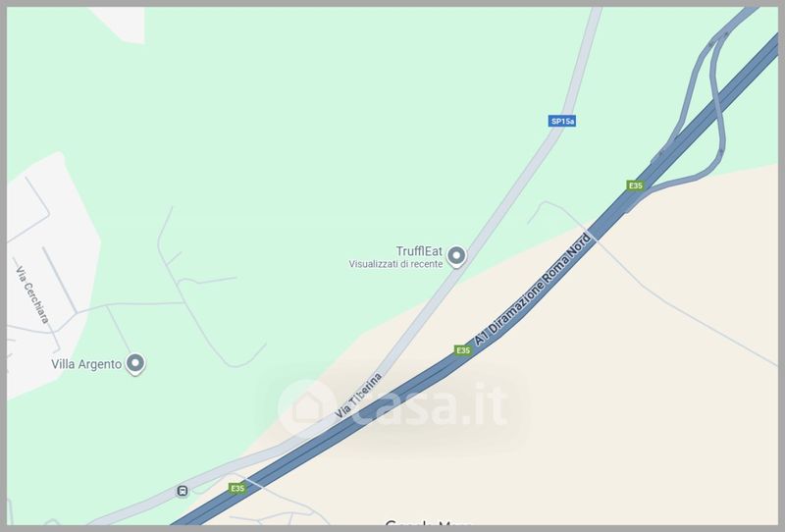Open the TrufflEat place label
Screen dimensions: 785x532
point(419,251)
